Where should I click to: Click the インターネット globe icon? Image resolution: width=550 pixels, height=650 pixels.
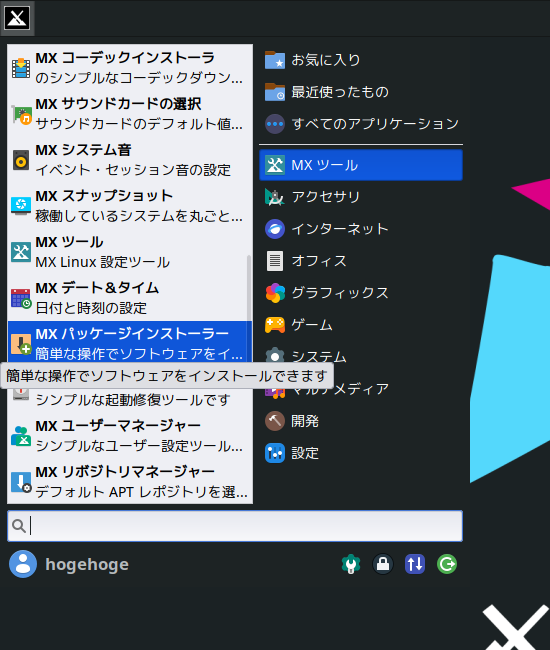point(275,229)
